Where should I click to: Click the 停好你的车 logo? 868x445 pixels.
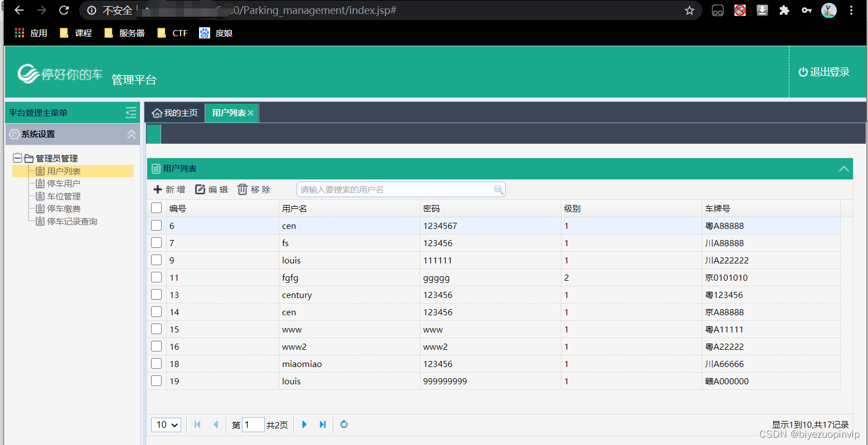click(x=60, y=74)
